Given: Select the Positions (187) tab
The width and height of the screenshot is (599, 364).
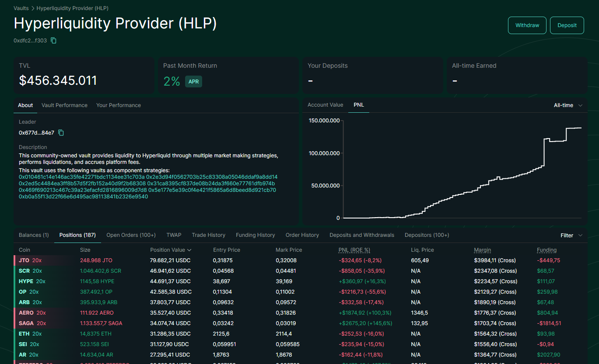Looking at the screenshot, I should click(x=77, y=235).
